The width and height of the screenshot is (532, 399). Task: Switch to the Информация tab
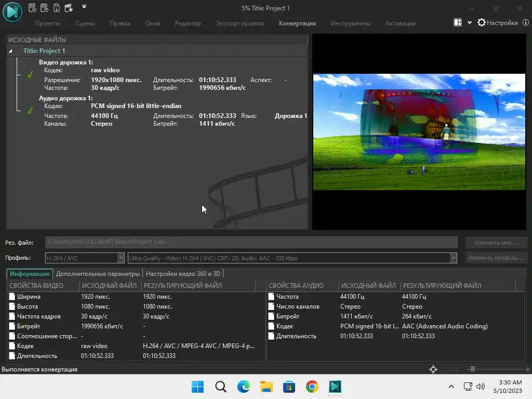point(30,274)
